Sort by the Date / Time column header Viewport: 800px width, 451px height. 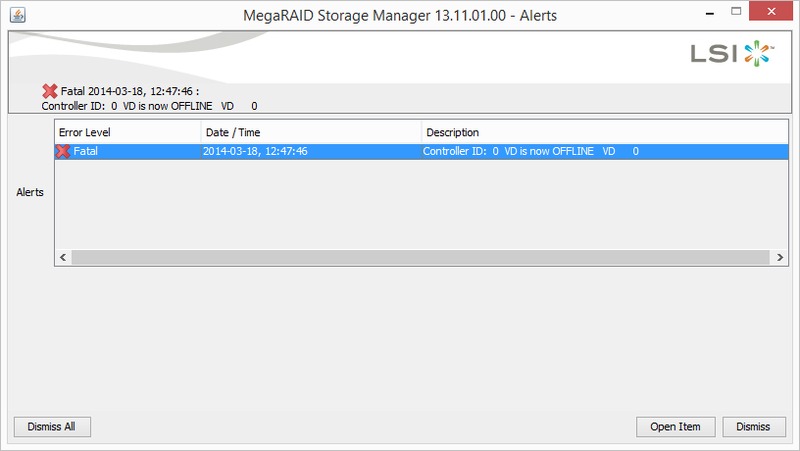310,132
